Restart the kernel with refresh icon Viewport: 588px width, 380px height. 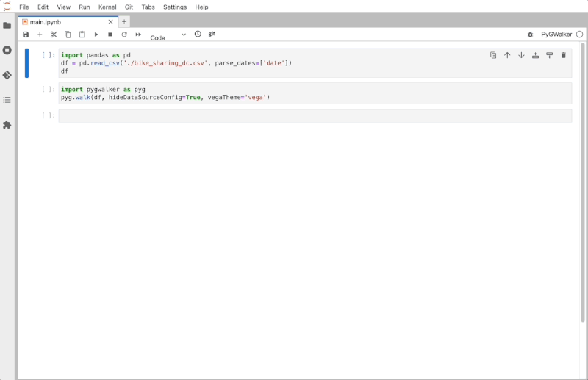[x=124, y=35]
